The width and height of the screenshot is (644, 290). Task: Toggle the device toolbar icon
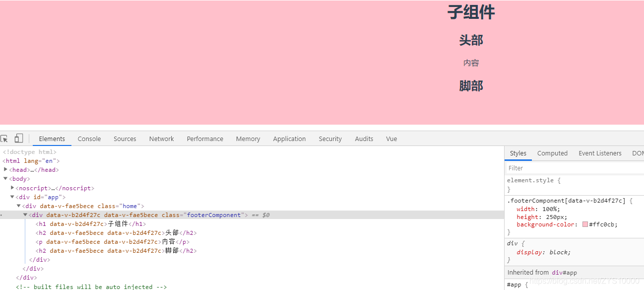point(19,139)
